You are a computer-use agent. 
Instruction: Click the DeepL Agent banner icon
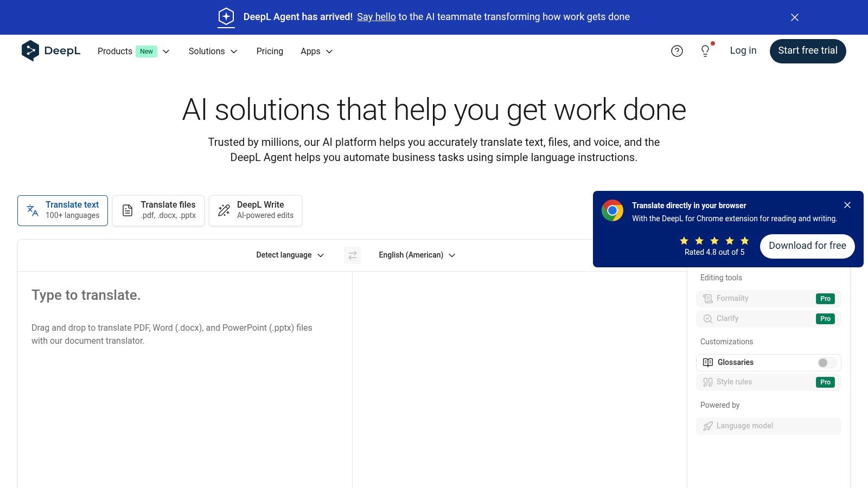click(226, 17)
